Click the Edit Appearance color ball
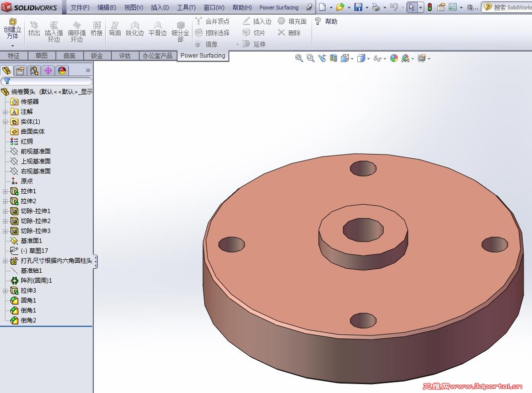The image size is (532, 393). coord(394,59)
